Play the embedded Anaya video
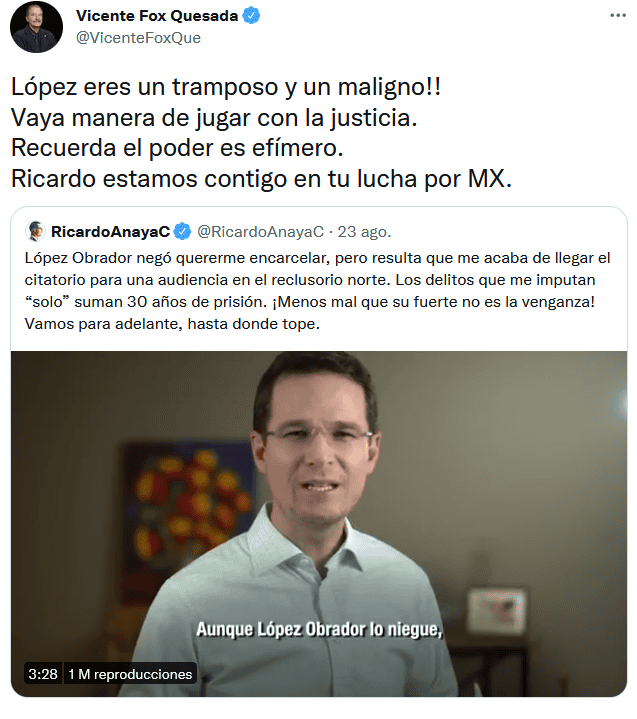 (319, 524)
